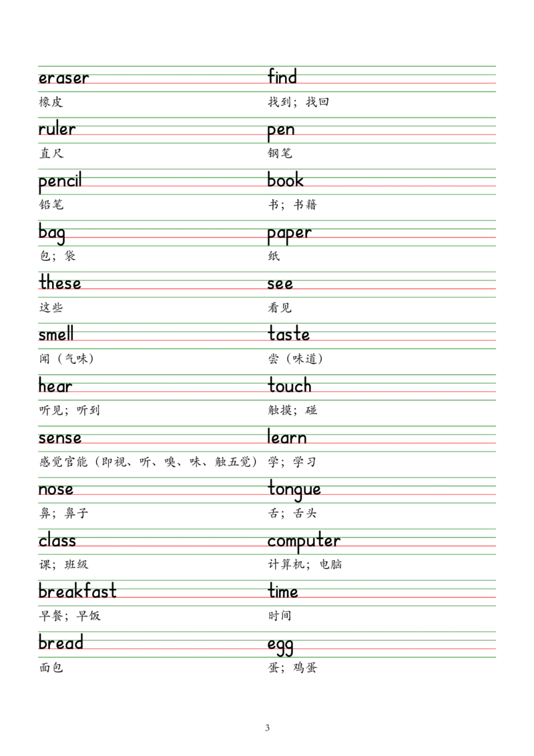Image resolution: width=534 pixels, height=756 pixels.
Task: Click the word "touch" in the right column
Action: click(x=290, y=386)
